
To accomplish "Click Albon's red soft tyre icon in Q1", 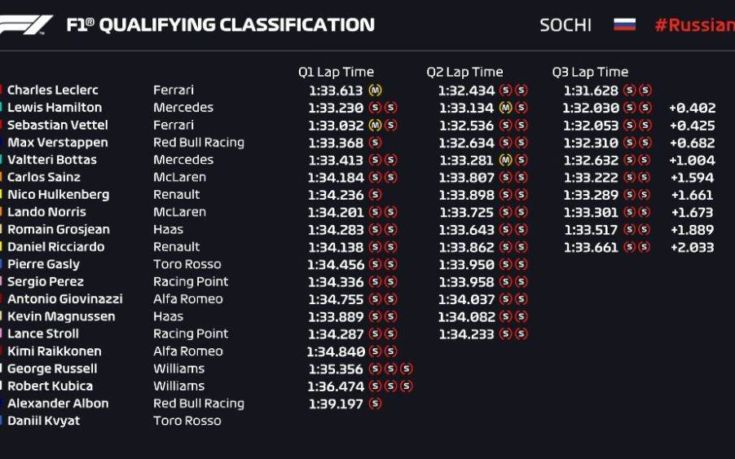I will coord(375,404).
